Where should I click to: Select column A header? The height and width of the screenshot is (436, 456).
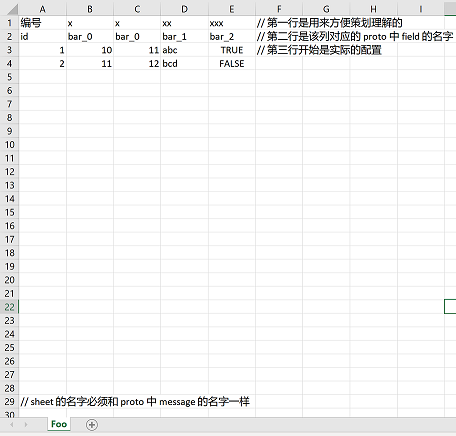tap(42, 9)
